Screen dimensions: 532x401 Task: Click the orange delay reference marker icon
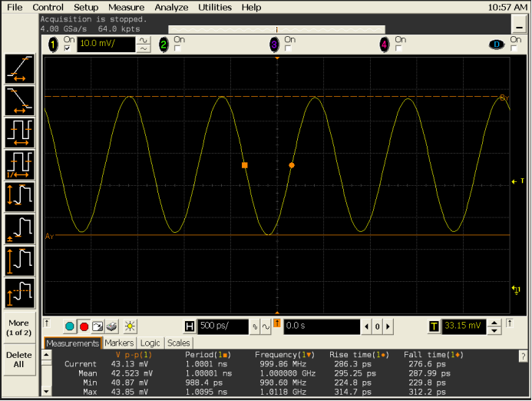(x=277, y=323)
